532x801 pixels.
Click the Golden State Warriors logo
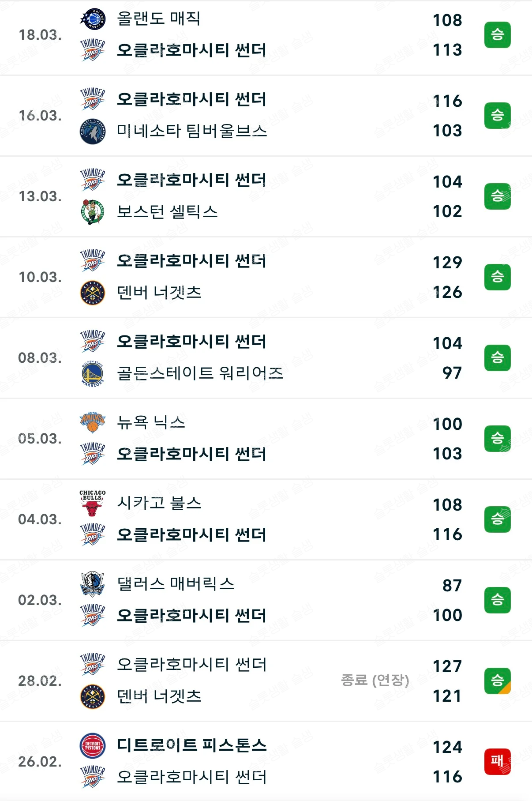pos(93,373)
